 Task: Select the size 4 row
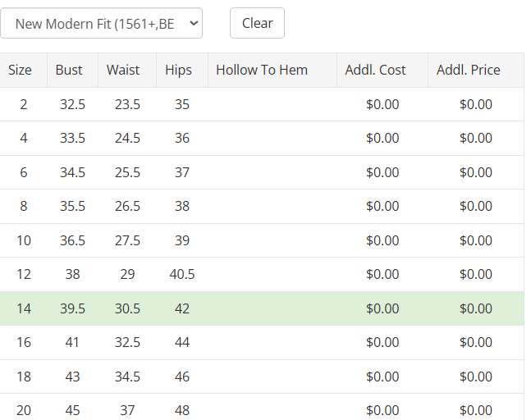(24, 139)
